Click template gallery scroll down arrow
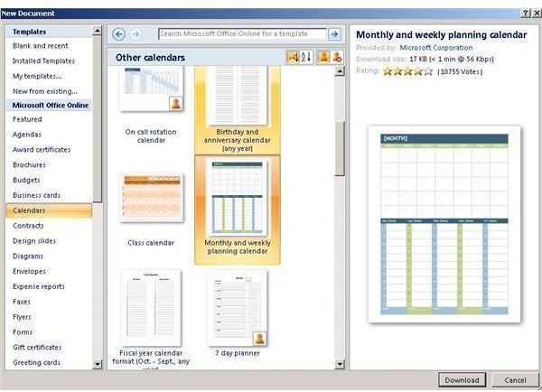This screenshot has height=392, width=542. pos(340,364)
